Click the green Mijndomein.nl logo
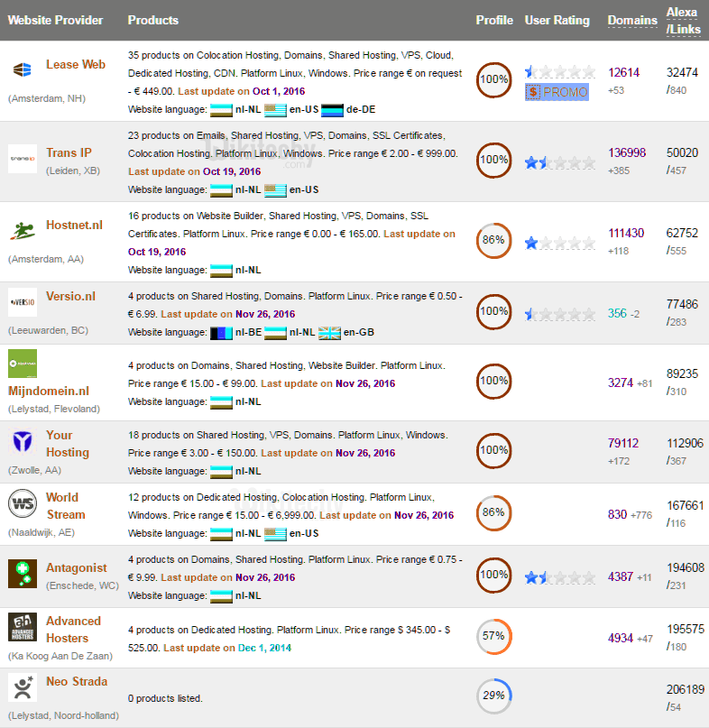Image resolution: width=709 pixels, height=728 pixels. click(x=23, y=364)
